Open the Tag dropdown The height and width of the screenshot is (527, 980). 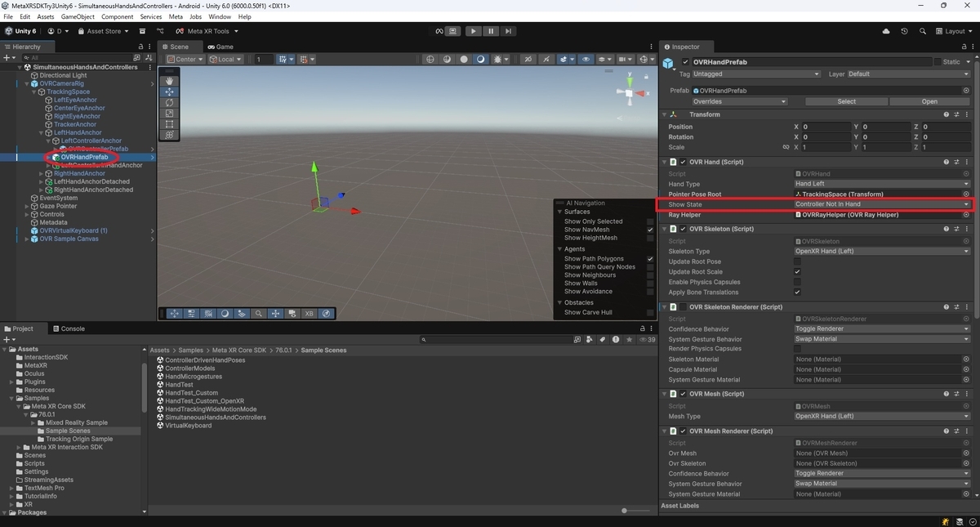point(756,74)
